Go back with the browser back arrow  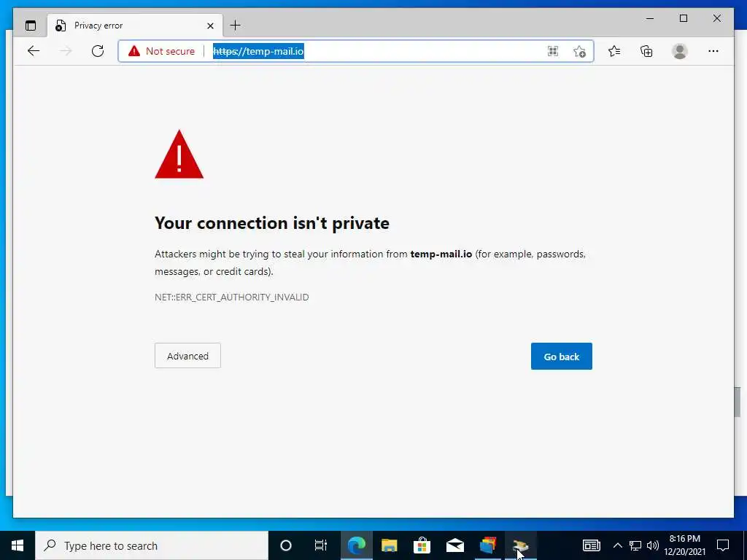click(34, 51)
